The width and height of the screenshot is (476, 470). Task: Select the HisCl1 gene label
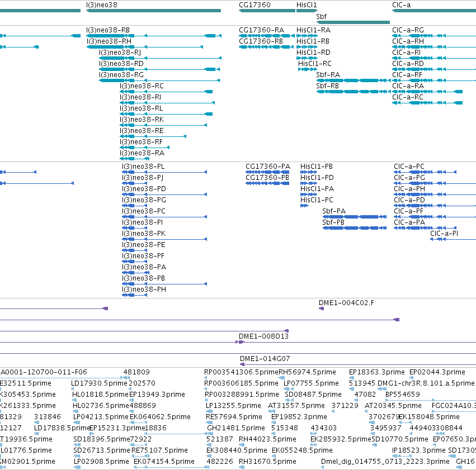point(307,5)
